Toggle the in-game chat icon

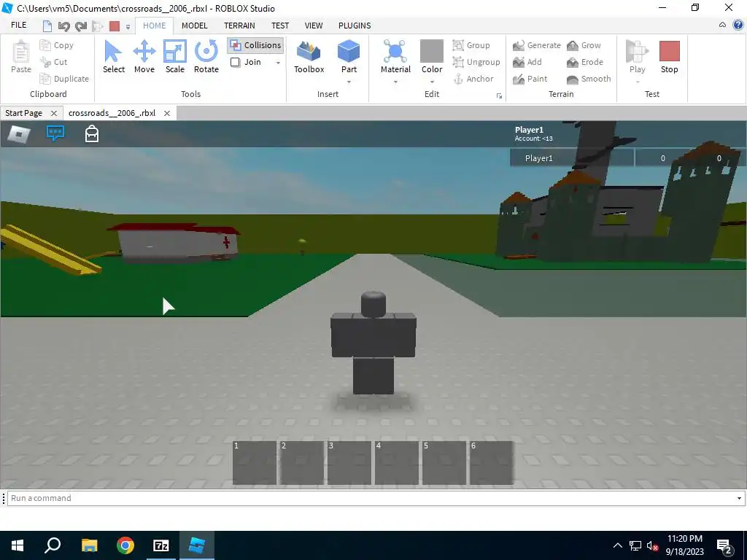55,133
